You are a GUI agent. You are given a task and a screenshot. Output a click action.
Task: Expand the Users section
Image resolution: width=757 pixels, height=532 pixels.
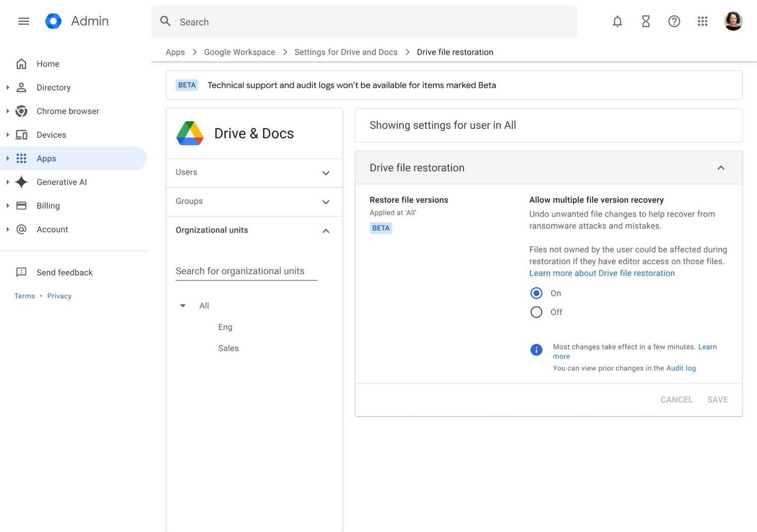click(x=326, y=172)
